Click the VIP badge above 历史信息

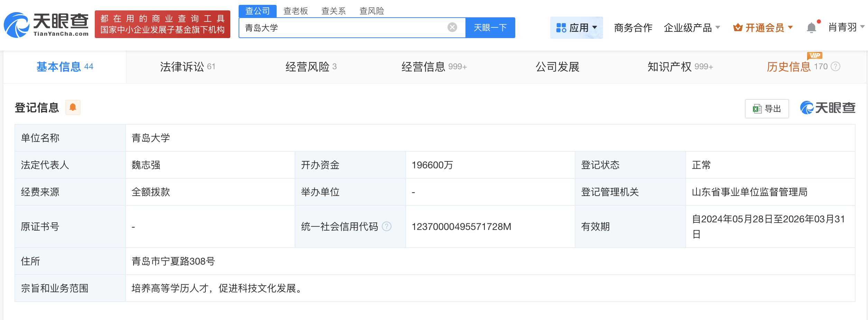point(814,55)
